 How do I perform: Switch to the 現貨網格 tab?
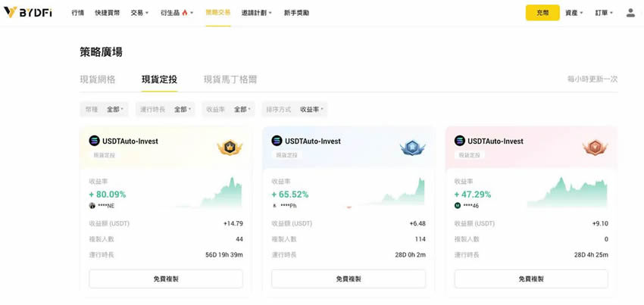[x=98, y=79]
